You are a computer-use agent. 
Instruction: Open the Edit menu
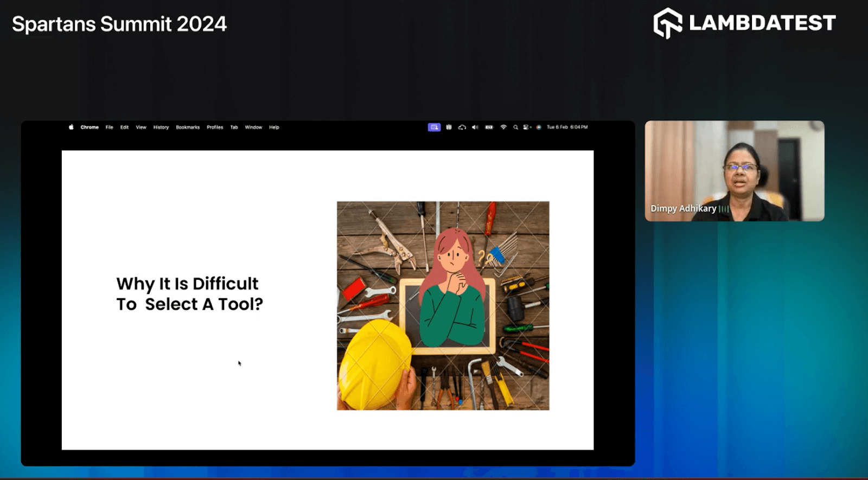click(x=124, y=127)
